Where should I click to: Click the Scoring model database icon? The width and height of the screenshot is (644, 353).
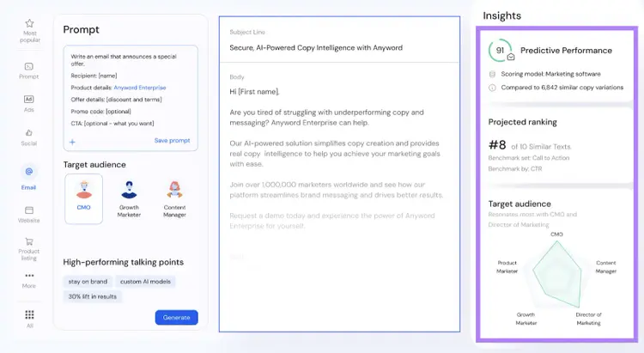492,74
